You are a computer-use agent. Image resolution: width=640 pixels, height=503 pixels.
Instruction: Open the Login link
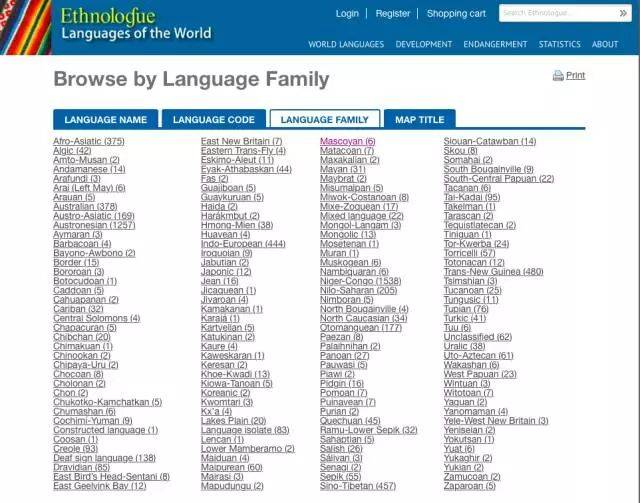click(347, 13)
